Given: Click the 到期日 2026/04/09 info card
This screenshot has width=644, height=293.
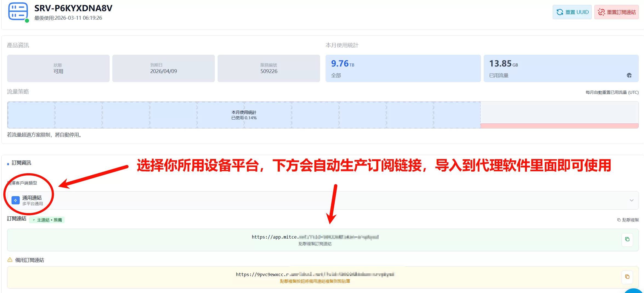Looking at the screenshot, I should click(163, 68).
